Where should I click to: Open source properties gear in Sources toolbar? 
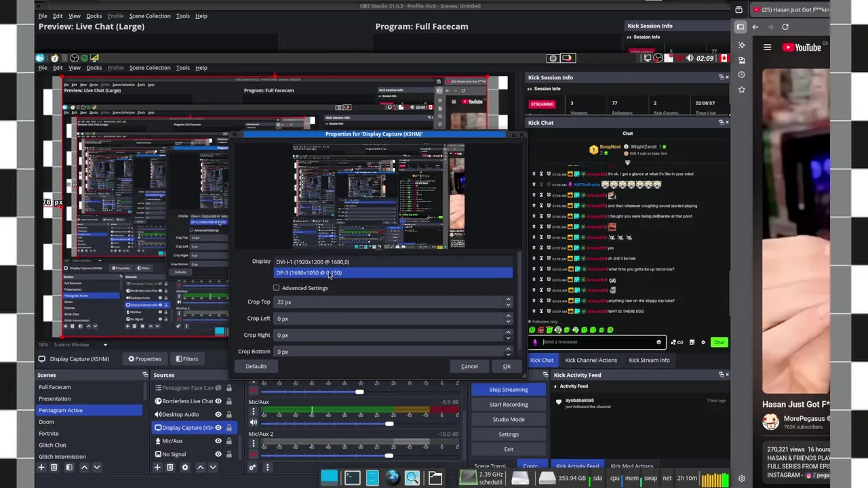click(x=184, y=467)
